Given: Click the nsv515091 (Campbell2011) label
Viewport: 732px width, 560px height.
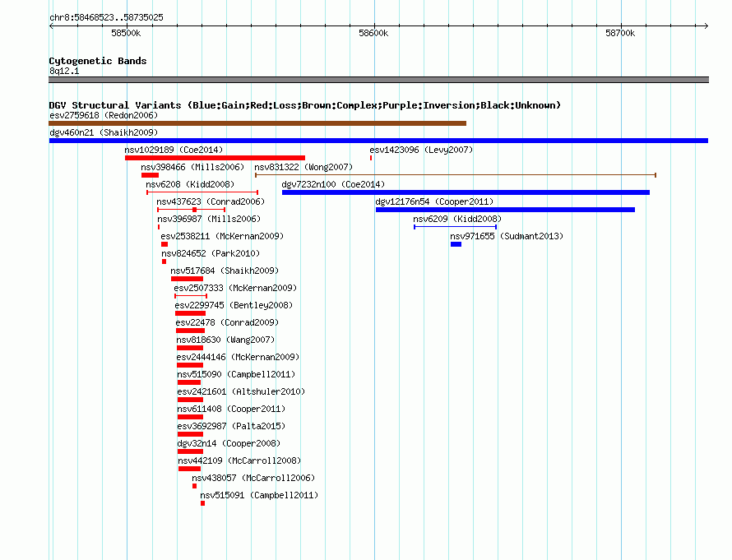Looking at the screenshot, I should pyautogui.click(x=259, y=495).
